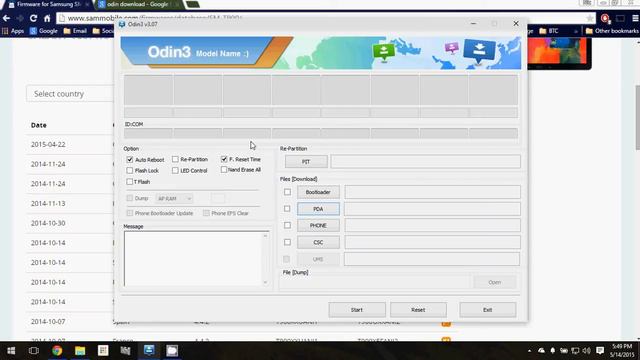Tick the checkbox beside CSC
Image resolution: width=640 pixels, height=360 pixels.
[287, 242]
